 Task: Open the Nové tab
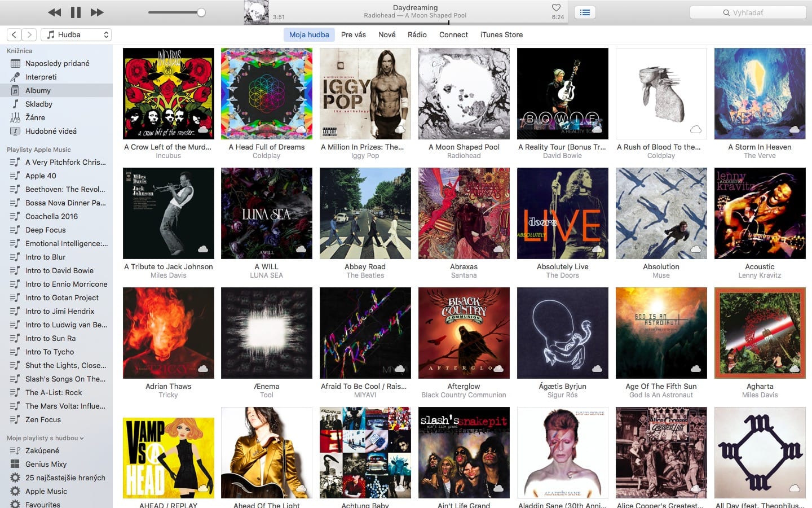click(x=387, y=35)
